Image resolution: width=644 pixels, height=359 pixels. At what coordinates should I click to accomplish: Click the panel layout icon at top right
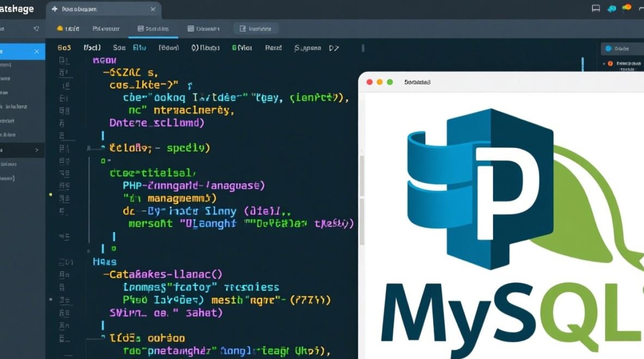pyautogui.click(x=596, y=8)
